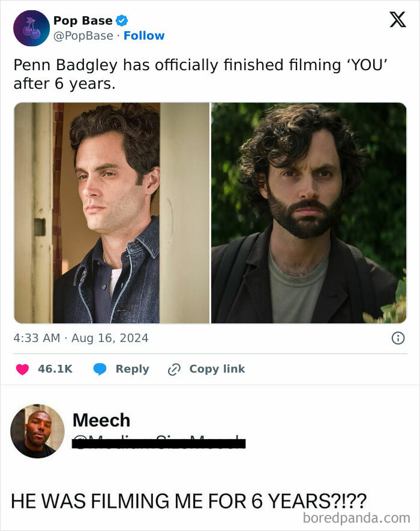
Task: Click the 46.1K likes count
Action: coord(55,369)
